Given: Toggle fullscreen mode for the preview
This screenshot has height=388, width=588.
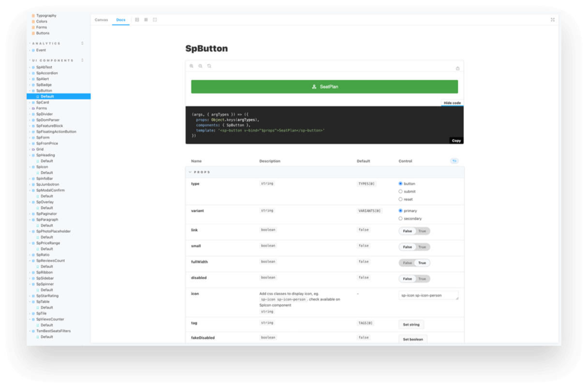Looking at the screenshot, I should coord(553,20).
